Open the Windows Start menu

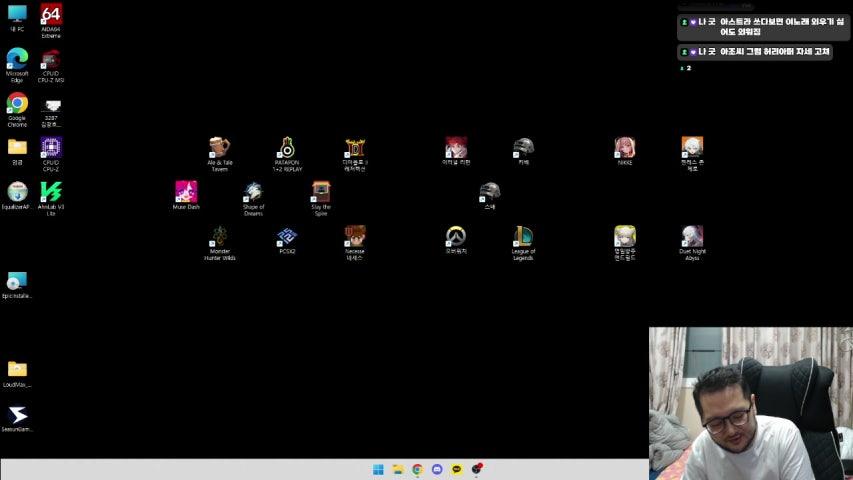(x=378, y=469)
